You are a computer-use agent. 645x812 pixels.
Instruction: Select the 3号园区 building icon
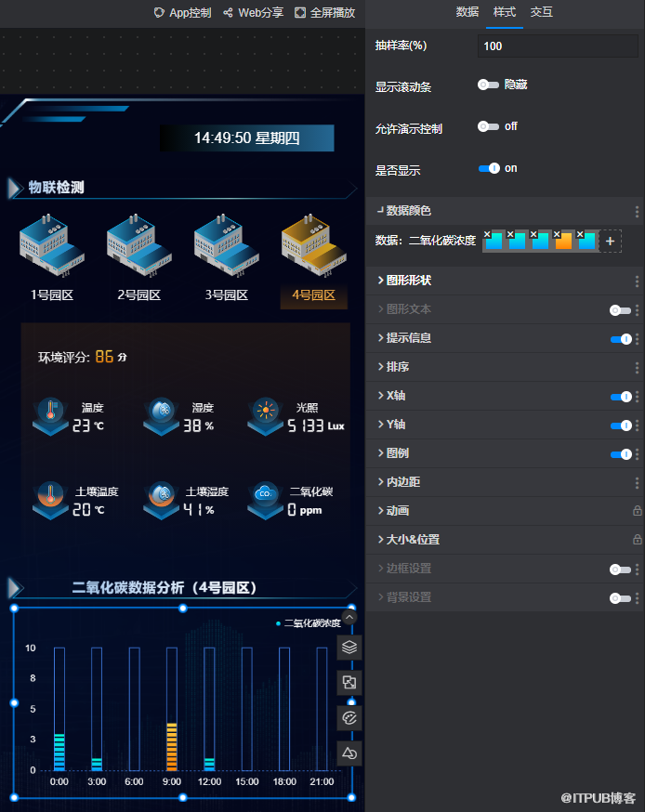coord(227,244)
